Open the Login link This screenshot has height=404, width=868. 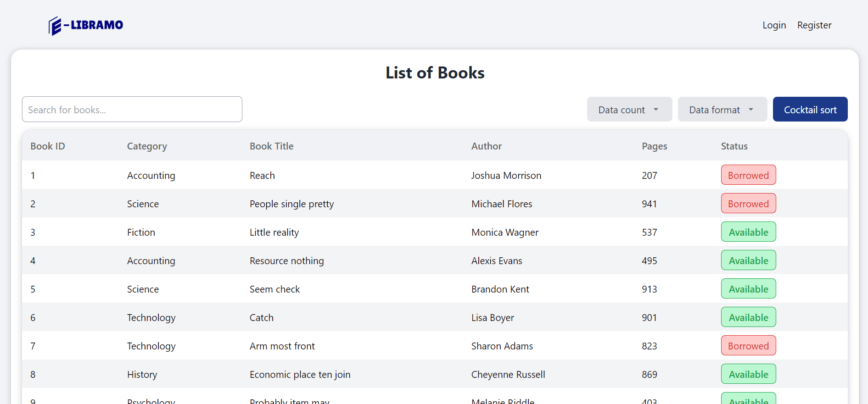pos(774,25)
